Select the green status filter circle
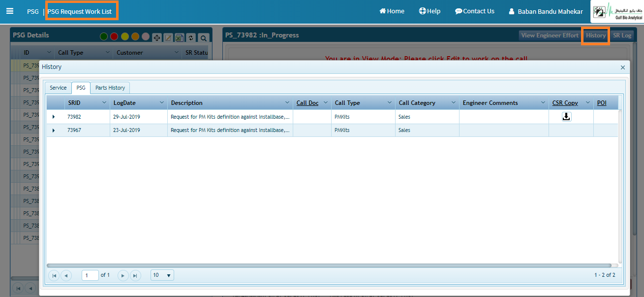Image resolution: width=644 pixels, height=297 pixels. [104, 36]
